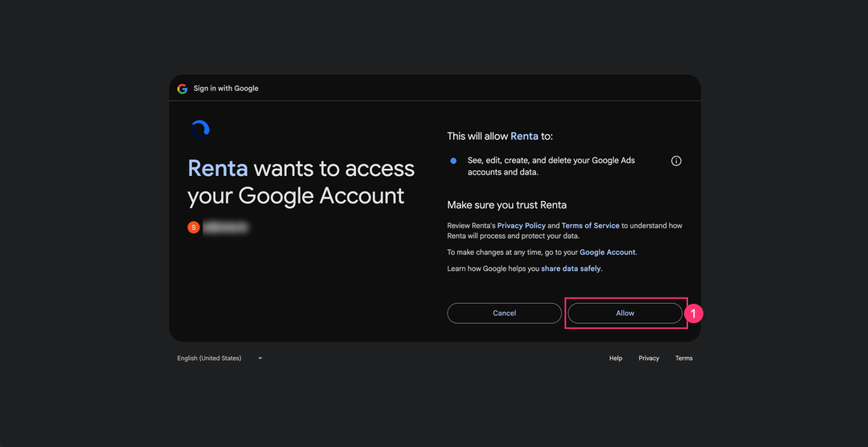Follow the Google Account link
The height and width of the screenshot is (447, 868).
[608, 252]
